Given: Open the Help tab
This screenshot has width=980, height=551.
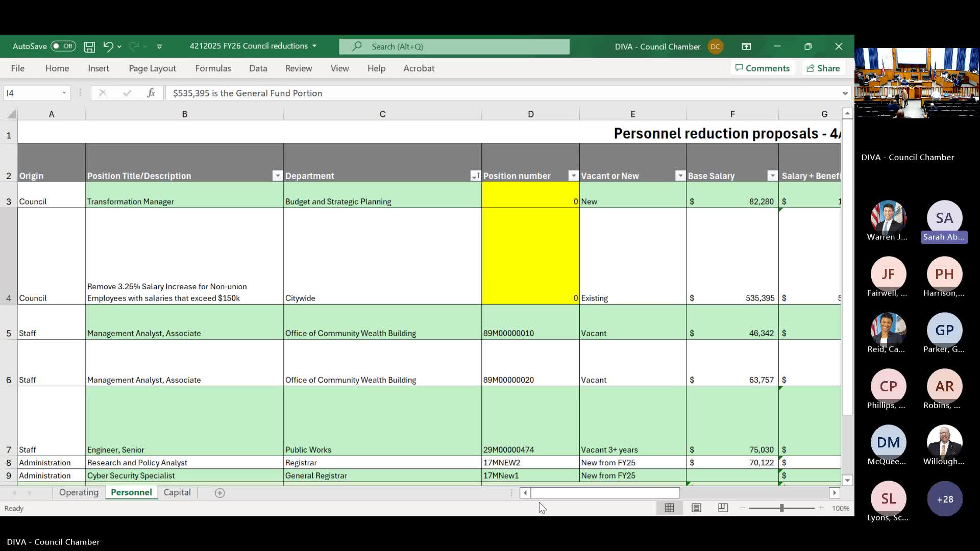Looking at the screenshot, I should point(376,68).
